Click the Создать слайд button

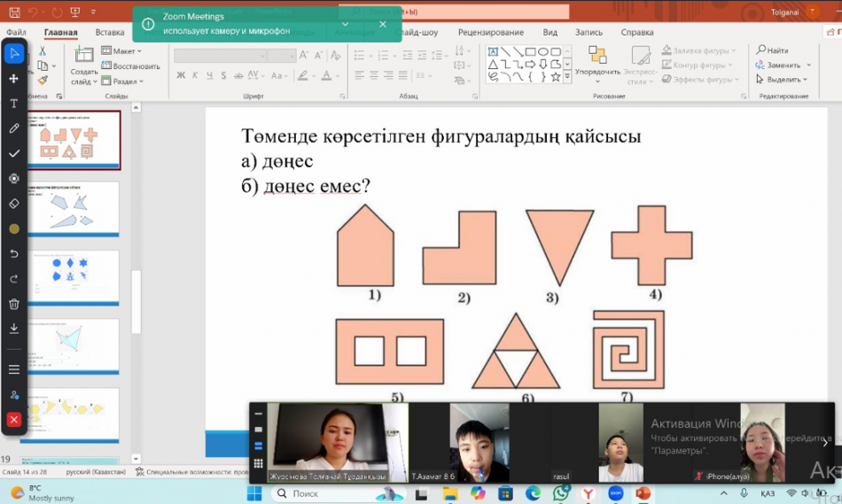(x=84, y=65)
